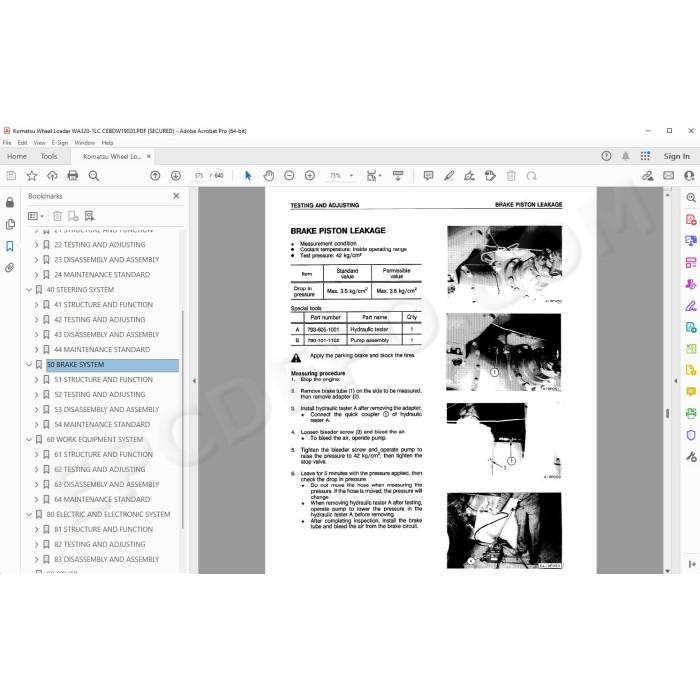Select the highlight text pen tool
Viewport: 700px width, 700px height.
449,176
